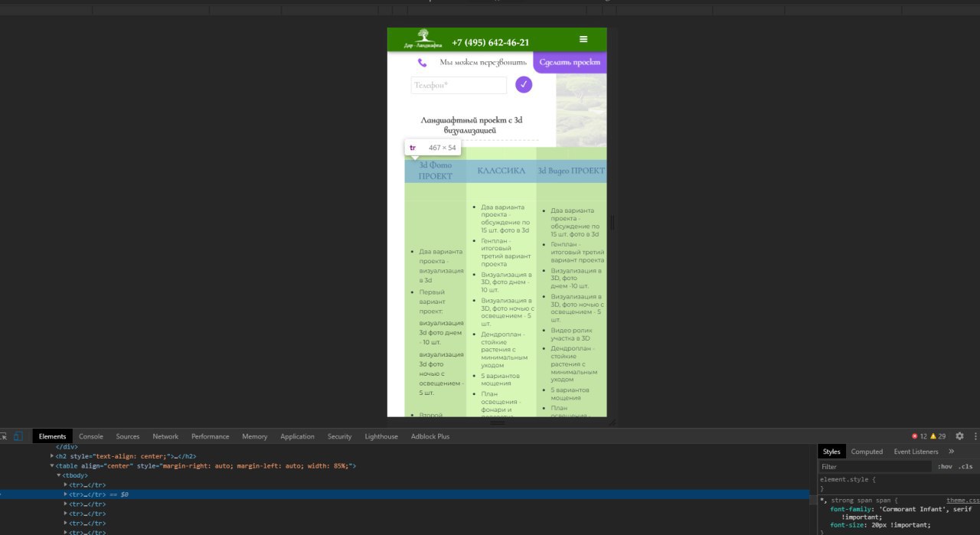
Task: Click the red error count indicator
Action: 919,436
